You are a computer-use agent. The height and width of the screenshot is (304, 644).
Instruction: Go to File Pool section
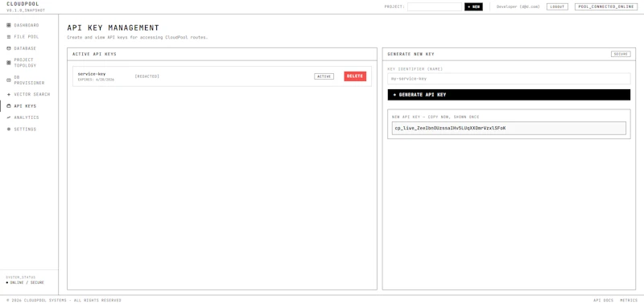pyautogui.click(x=27, y=37)
